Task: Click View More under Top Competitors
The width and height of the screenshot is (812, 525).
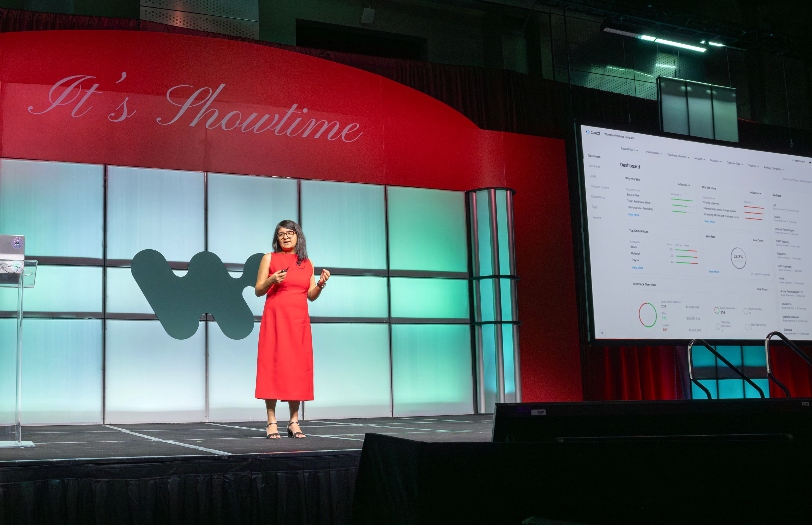Action: [637, 268]
